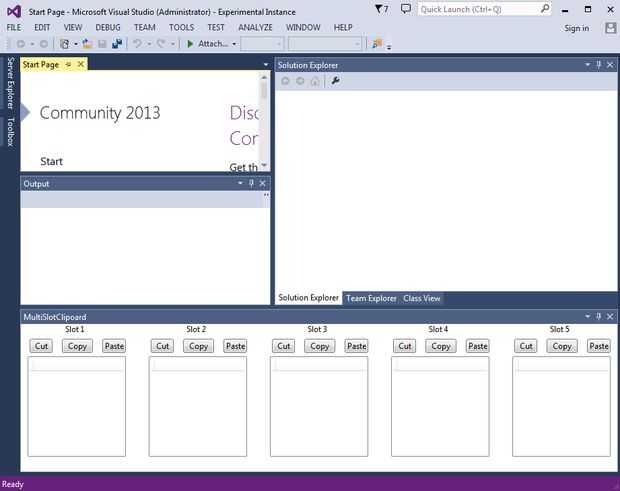Click the Navigate Forward toolbar button

pyautogui.click(x=44, y=44)
